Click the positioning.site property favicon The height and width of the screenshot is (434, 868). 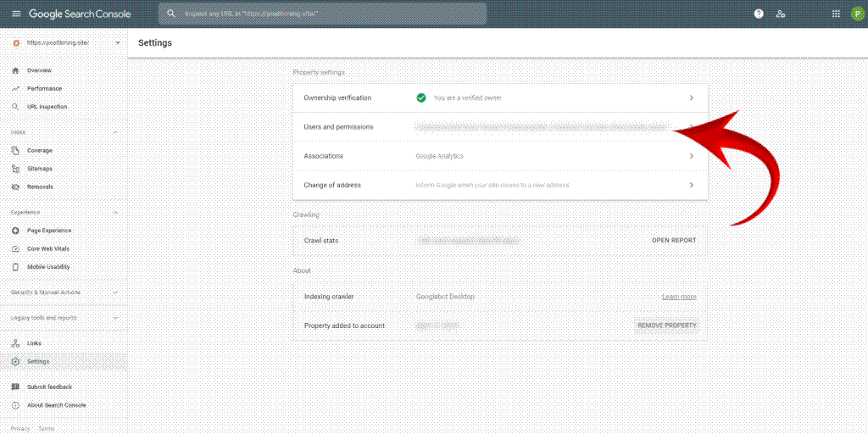(16, 42)
